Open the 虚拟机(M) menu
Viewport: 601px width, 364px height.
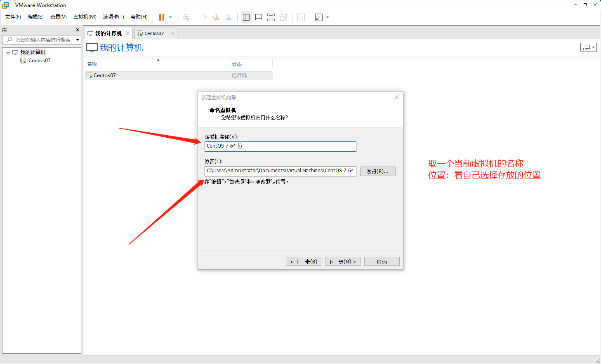tap(85, 17)
